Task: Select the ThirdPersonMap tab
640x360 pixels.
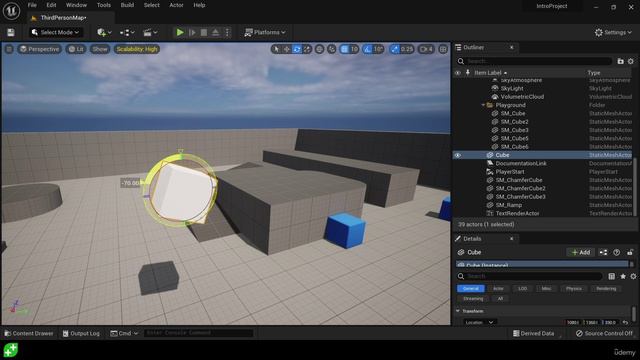Action: click(x=63, y=18)
